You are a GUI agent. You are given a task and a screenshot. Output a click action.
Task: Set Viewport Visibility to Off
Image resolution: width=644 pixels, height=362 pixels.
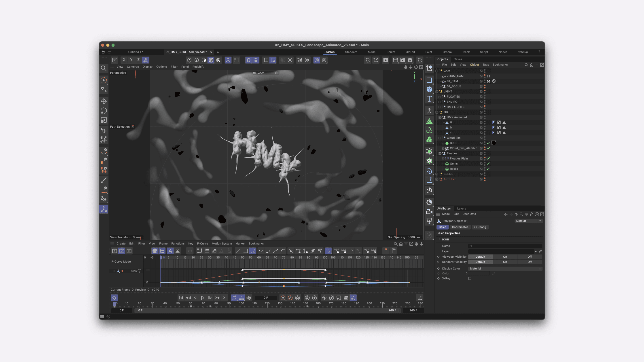tap(530, 257)
